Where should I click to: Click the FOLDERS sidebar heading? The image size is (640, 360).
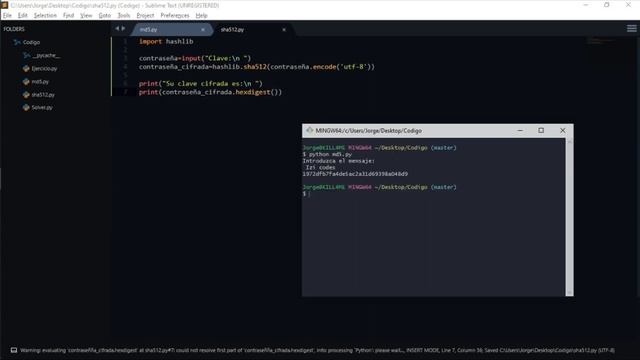point(14,29)
